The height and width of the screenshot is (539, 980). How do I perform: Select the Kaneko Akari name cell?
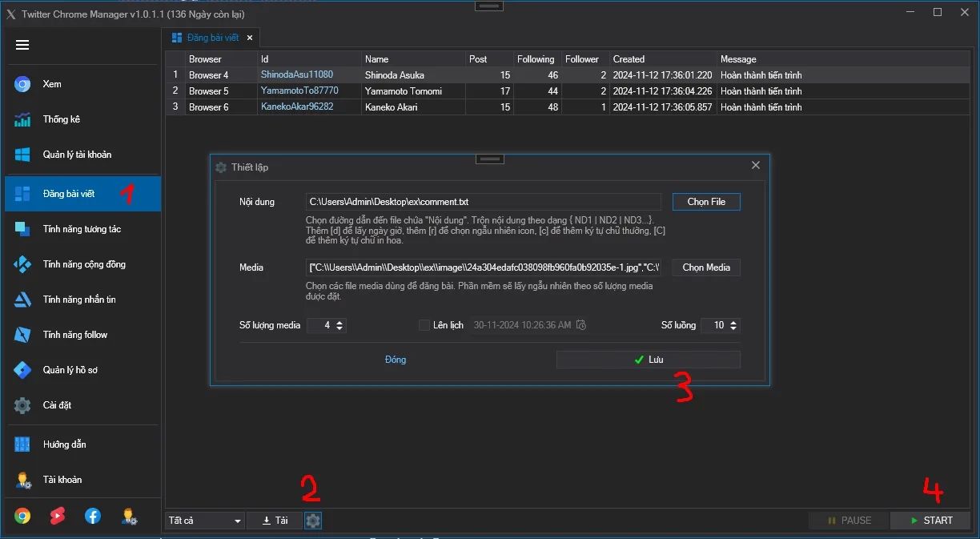pos(413,107)
